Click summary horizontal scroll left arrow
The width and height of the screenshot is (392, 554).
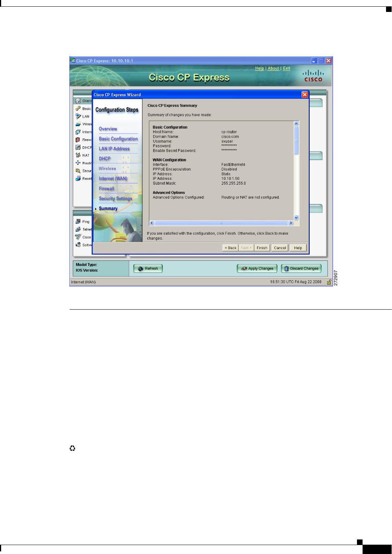[x=152, y=223]
